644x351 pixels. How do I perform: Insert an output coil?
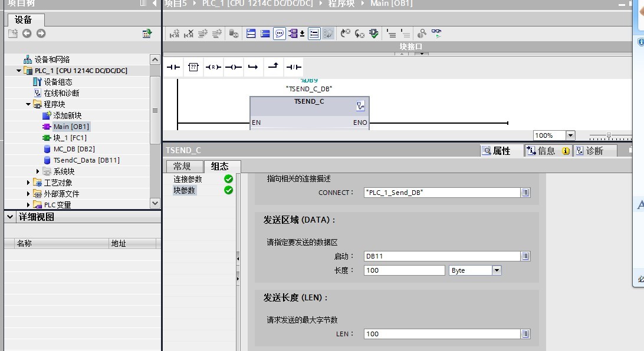tap(234, 67)
